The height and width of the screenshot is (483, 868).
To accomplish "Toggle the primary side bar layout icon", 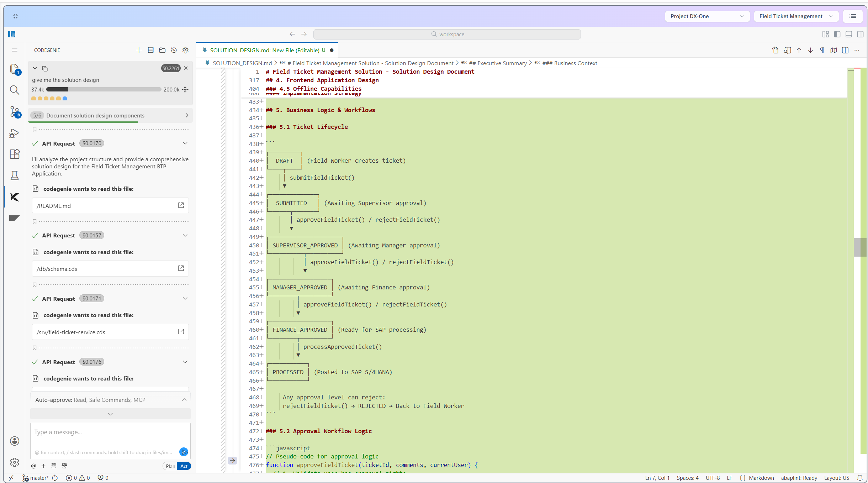I will [x=837, y=34].
